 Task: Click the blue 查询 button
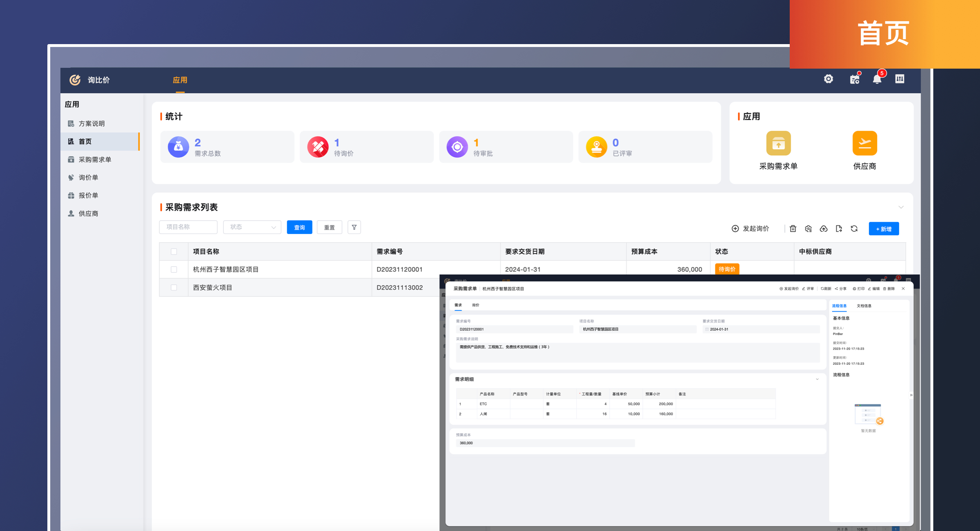pyautogui.click(x=299, y=228)
